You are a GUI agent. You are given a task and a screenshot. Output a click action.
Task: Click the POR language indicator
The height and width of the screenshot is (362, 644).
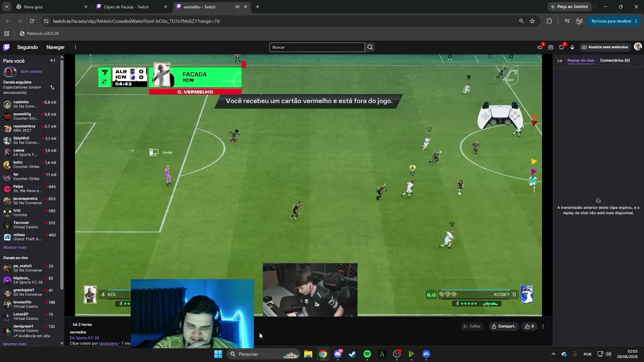click(x=587, y=354)
